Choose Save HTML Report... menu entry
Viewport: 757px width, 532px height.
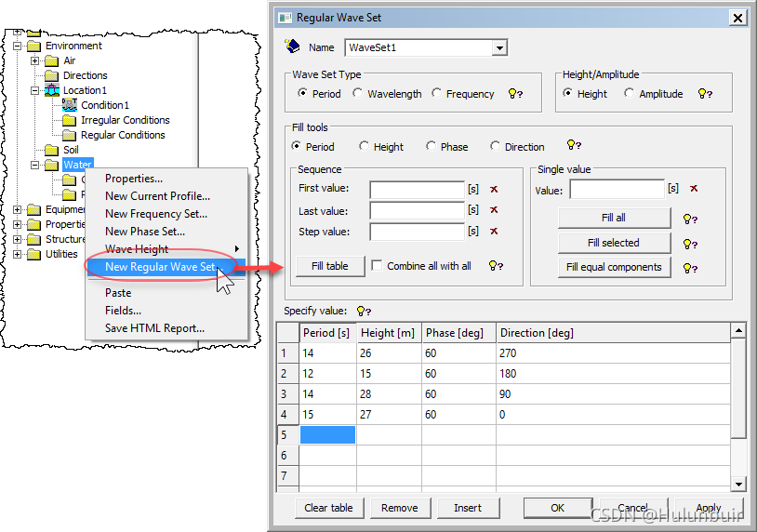[166, 328]
